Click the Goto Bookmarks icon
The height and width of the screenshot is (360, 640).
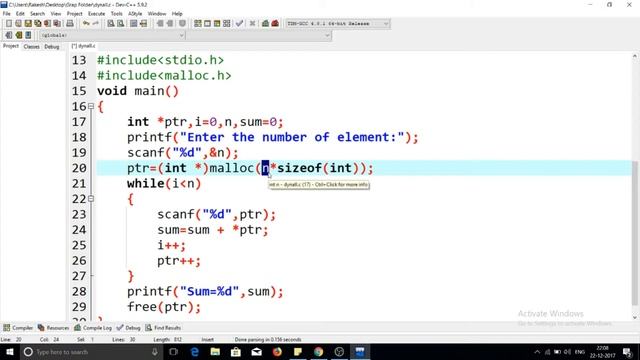pos(28,35)
